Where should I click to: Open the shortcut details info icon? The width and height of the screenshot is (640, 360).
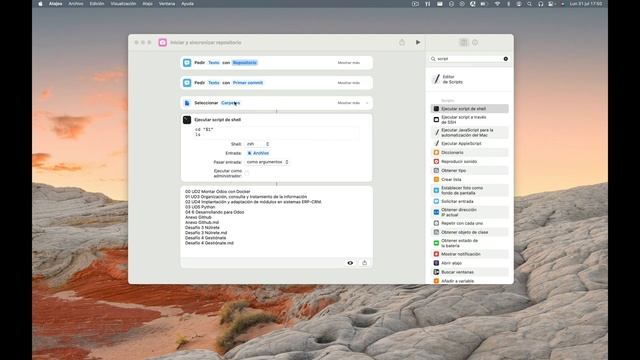pos(475,42)
